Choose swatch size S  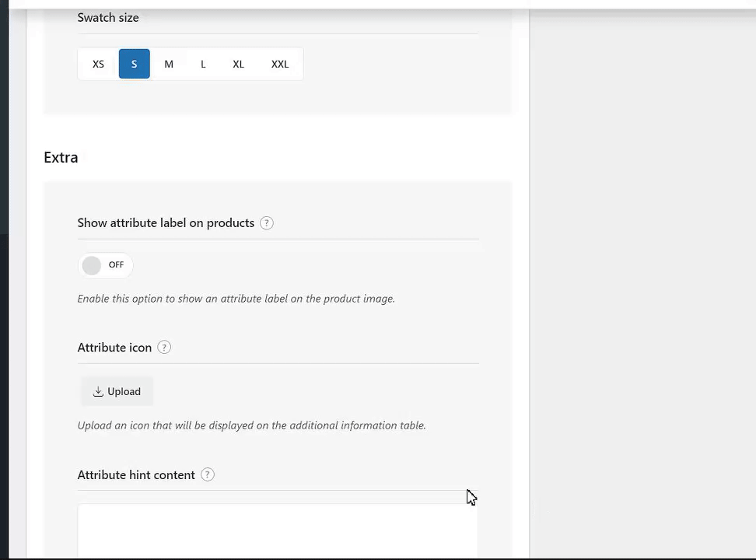[134, 64]
